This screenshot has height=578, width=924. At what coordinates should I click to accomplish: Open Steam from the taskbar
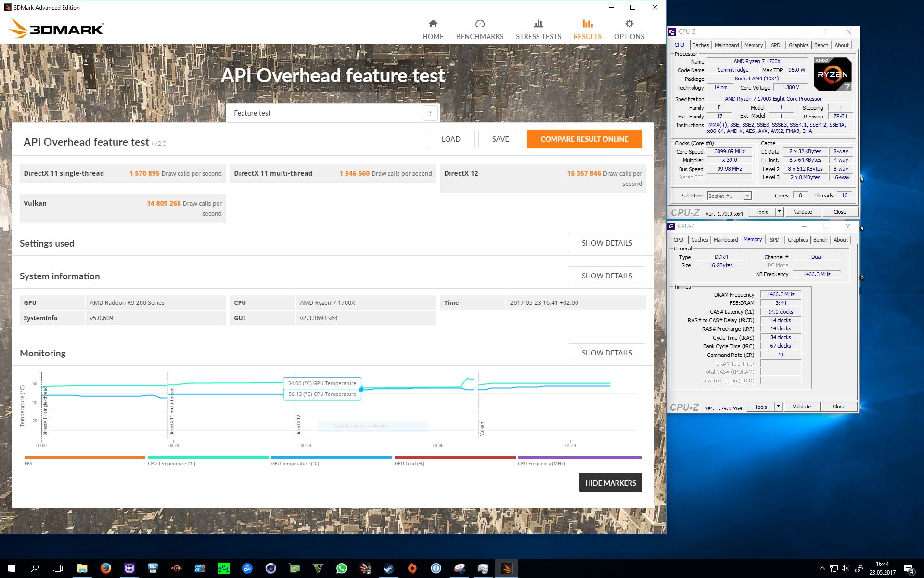pos(388,568)
